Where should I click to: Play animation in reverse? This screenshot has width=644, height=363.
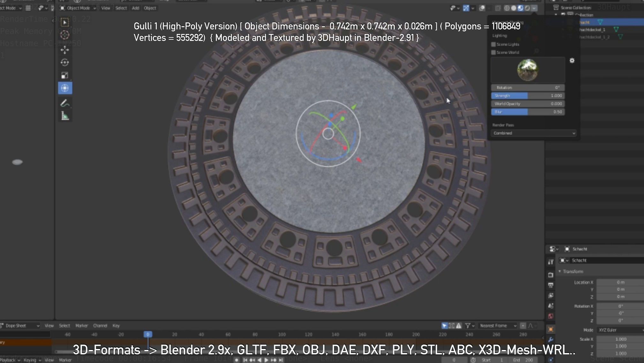[259, 360]
